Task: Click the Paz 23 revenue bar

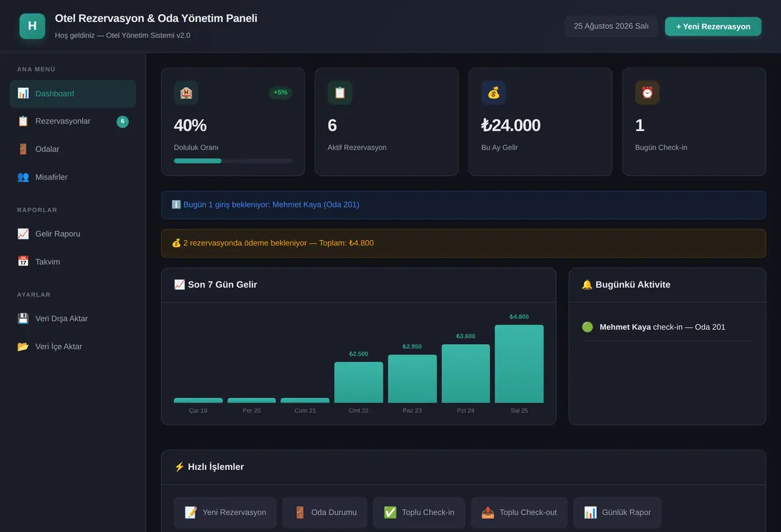Action: point(413,379)
